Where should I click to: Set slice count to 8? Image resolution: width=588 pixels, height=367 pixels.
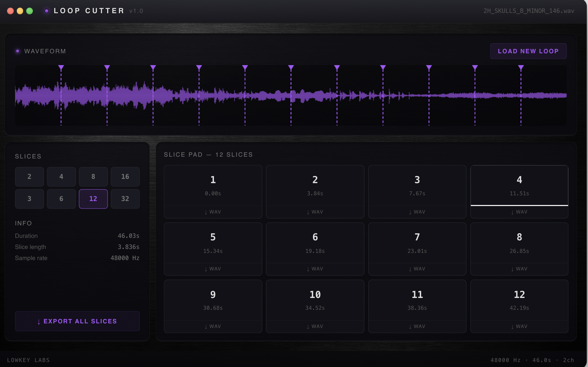tap(93, 177)
